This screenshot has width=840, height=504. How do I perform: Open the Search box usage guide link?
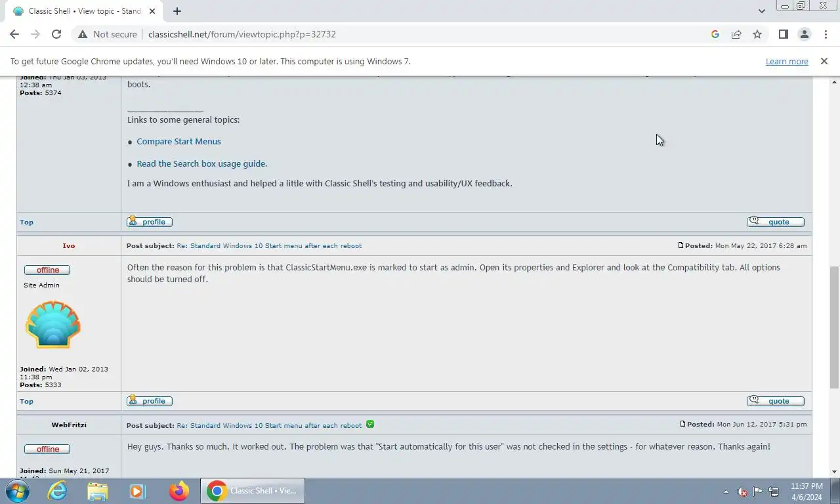[202, 163]
